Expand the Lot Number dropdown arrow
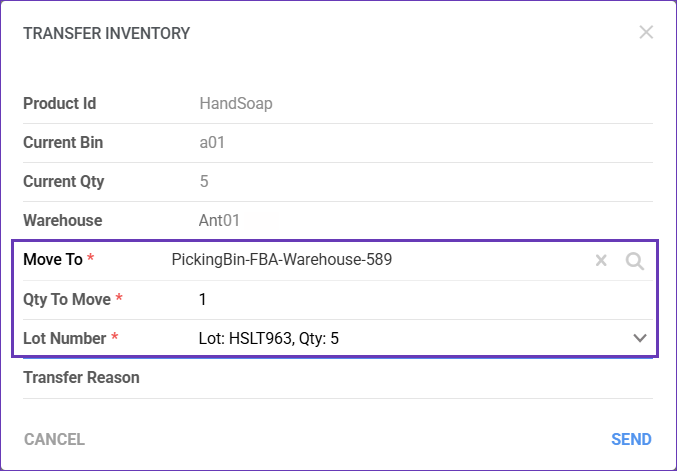Viewport: 677px width, 471px height. point(641,338)
